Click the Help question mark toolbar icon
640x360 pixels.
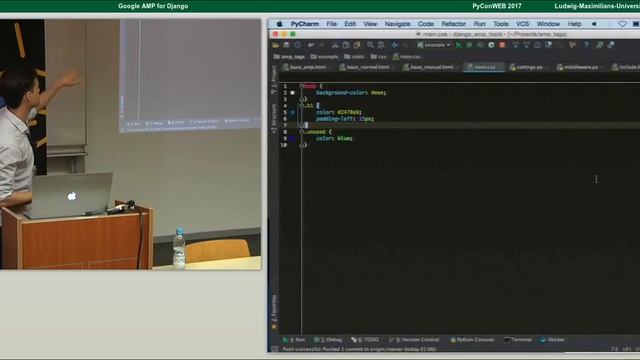pyautogui.click(x=586, y=45)
